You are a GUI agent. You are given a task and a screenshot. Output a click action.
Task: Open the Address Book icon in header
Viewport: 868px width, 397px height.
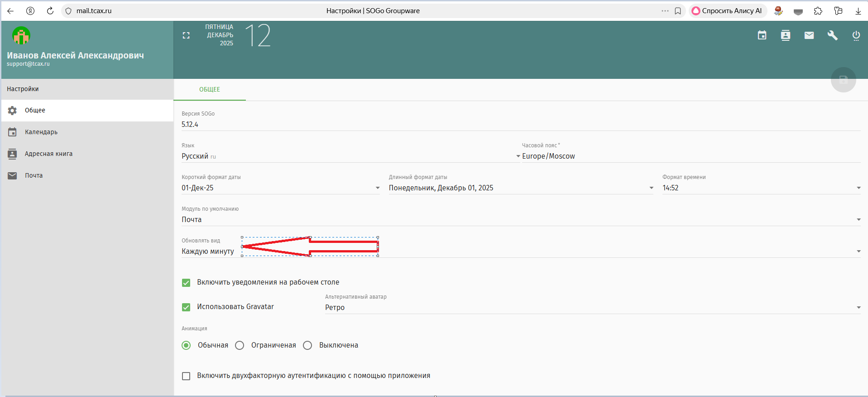[x=786, y=35]
